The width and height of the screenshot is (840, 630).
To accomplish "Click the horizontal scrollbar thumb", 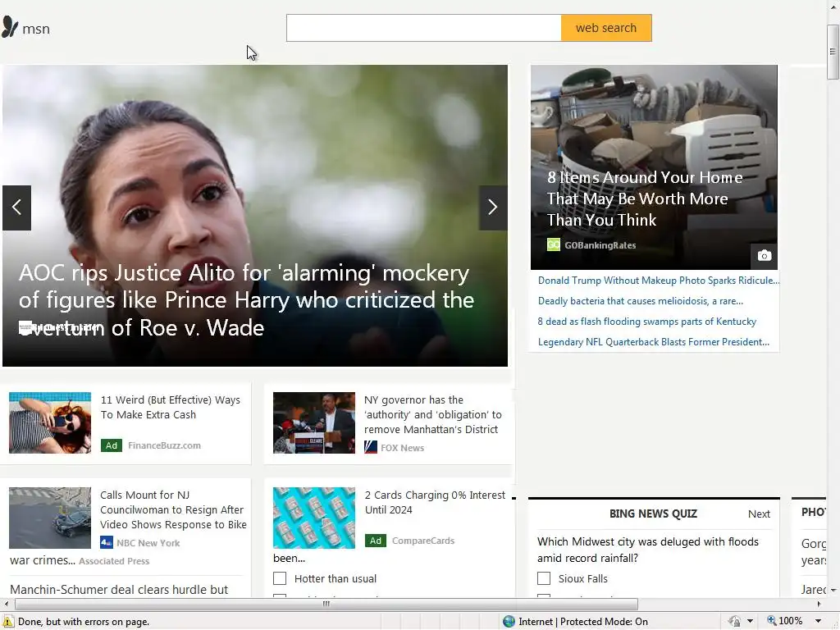I will tap(326, 604).
